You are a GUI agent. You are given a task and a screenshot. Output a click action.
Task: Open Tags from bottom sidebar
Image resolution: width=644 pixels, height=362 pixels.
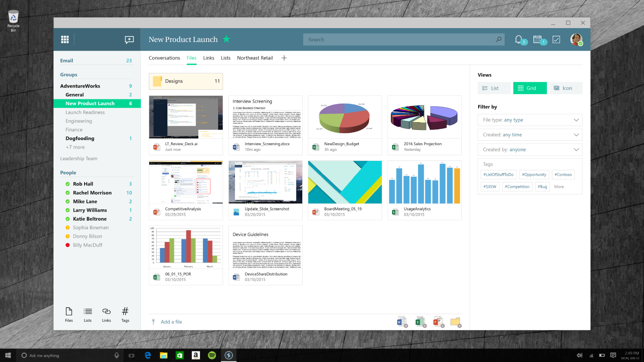125,314
